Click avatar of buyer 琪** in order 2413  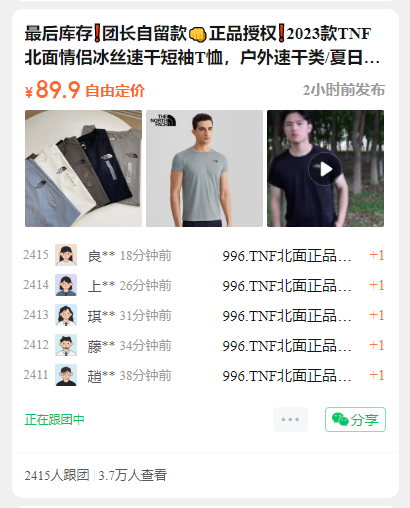[66, 315]
